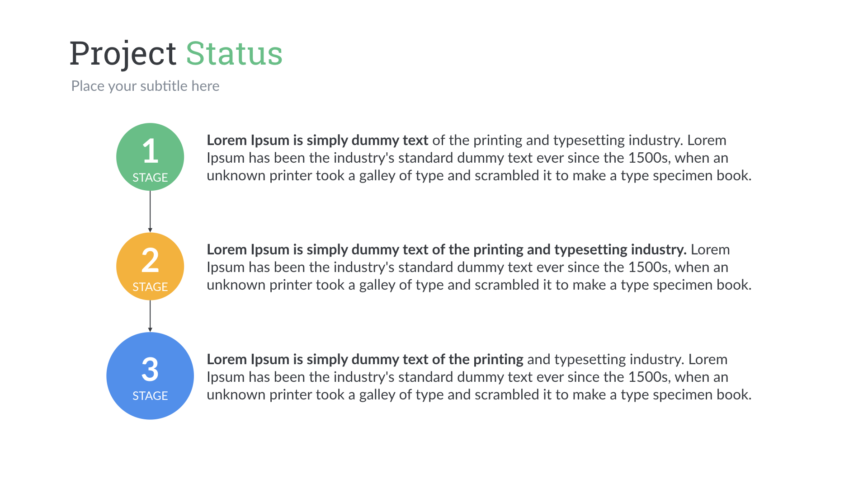868x488 pixels.
Task: Click the middle line of stage 3's paragraph
Action: point(467,377)
